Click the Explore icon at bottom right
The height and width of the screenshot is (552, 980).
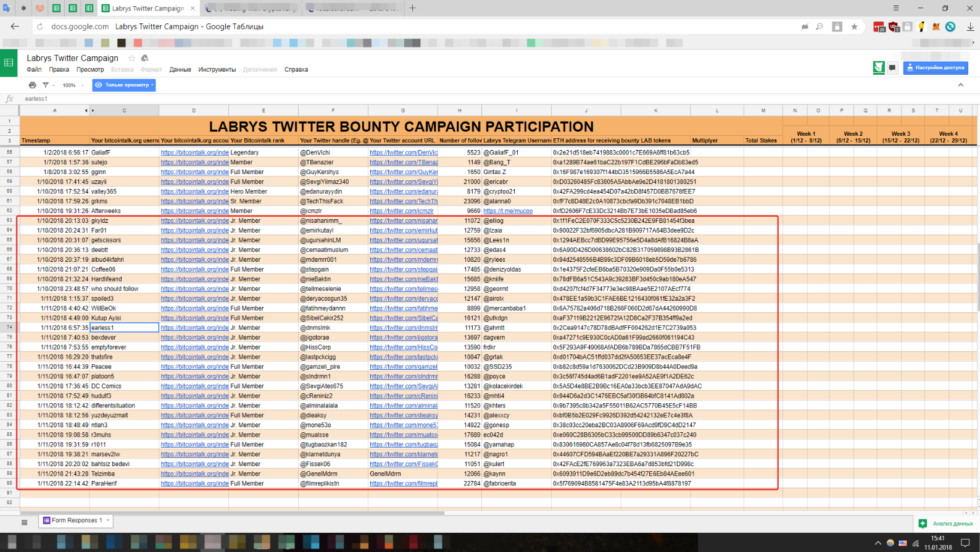[923, 524]
